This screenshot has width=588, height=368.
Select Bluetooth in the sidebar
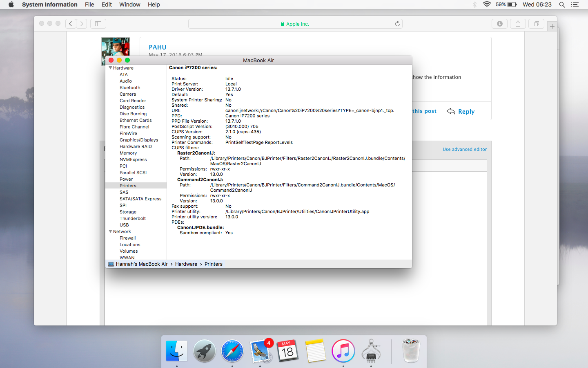tap(130, 88)
